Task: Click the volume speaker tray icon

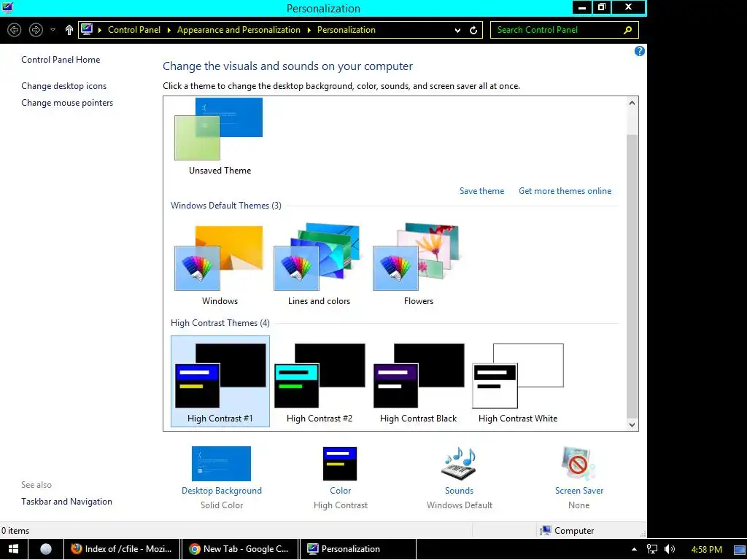Action: point(670,549)
